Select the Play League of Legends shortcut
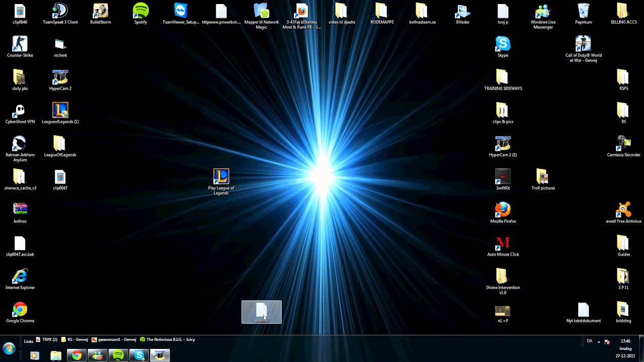Screen dimensions: 644x362 coord(221,182)
